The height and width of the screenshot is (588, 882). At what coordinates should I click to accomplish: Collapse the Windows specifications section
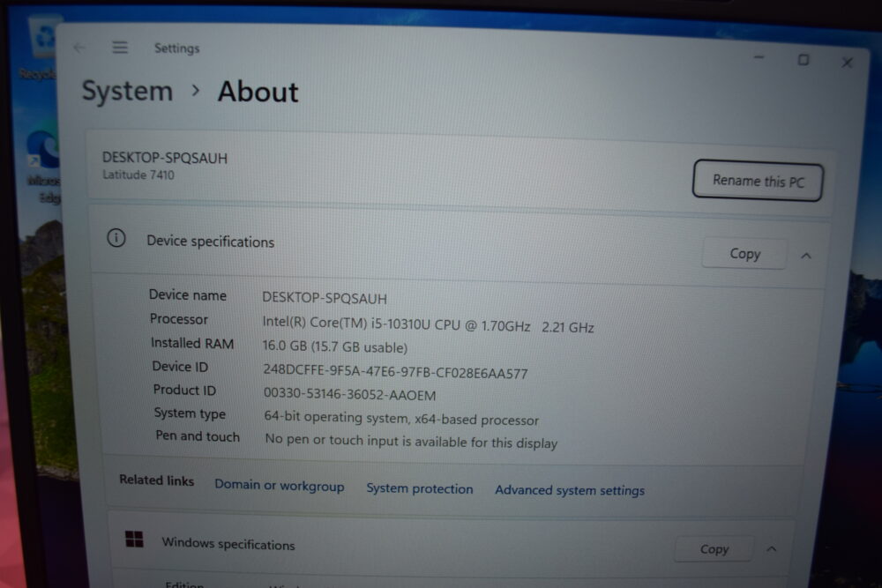pos(771,549)
